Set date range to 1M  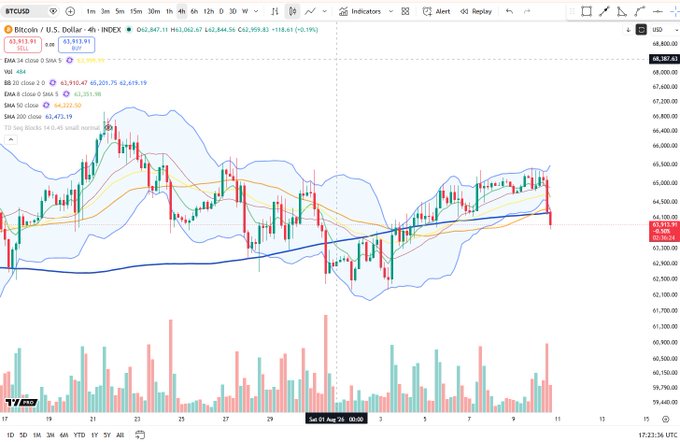37,435
